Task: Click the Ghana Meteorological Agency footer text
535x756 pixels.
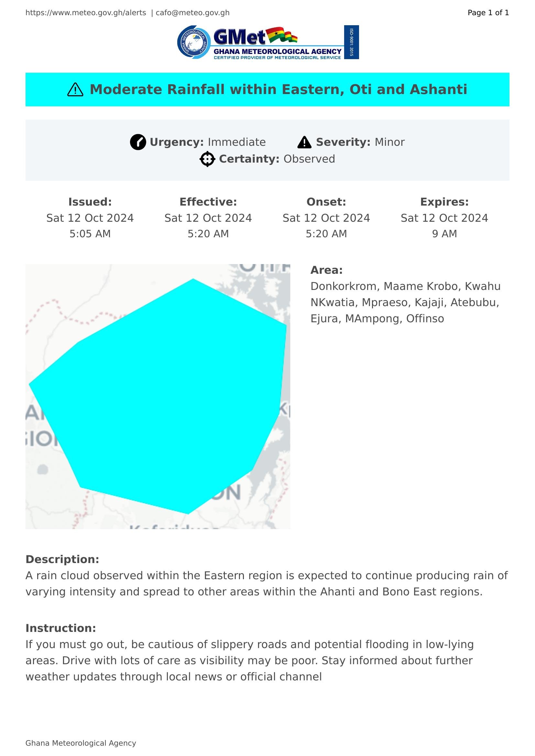Action: pyautogui.click(x=81, y=743)
